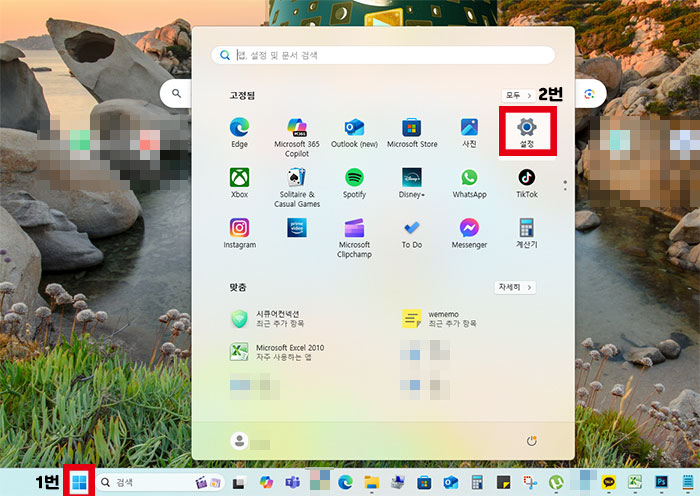700x496 pixels.
Task: Launch the TikTok app
Action: pos(527,183)
